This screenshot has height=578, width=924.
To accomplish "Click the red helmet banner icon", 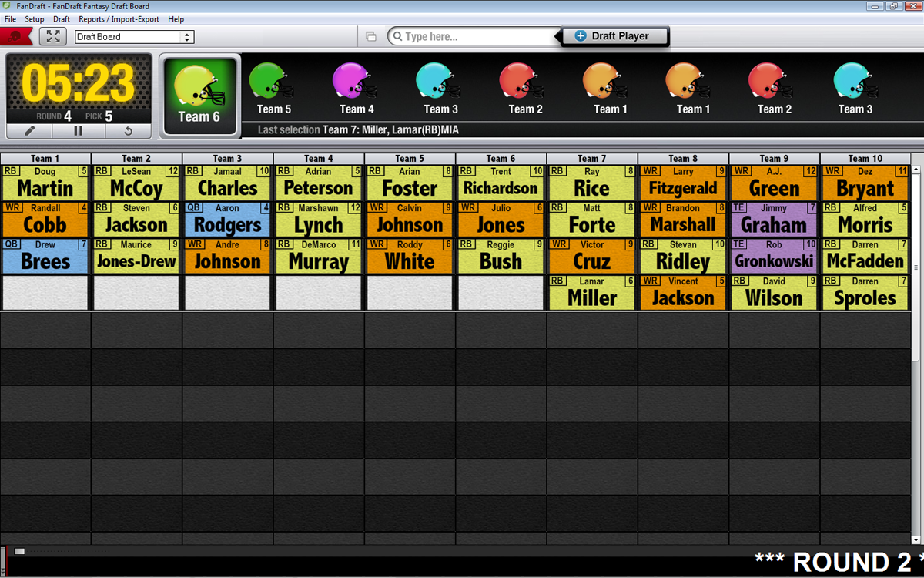I will (16, 36).
